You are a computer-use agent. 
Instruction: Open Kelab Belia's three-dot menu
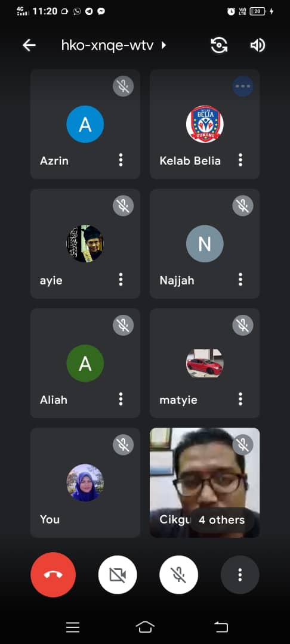pos(240,160)
